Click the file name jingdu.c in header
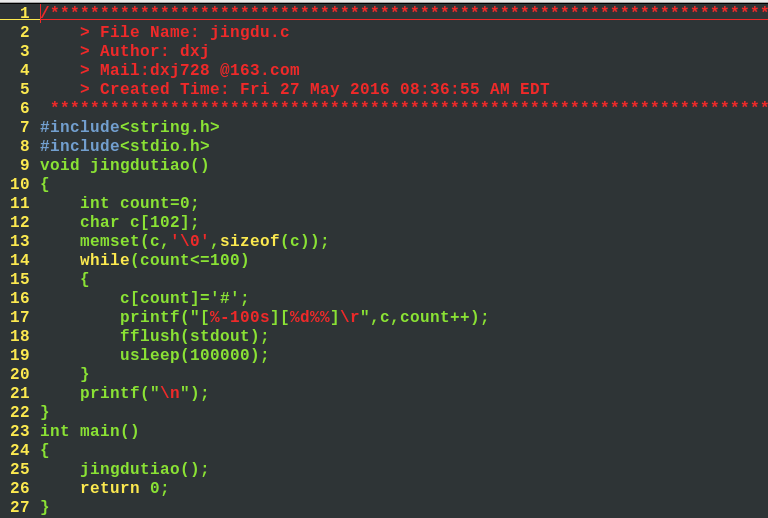This screenshot has height=518, width=768. click(x=250, y=32)
